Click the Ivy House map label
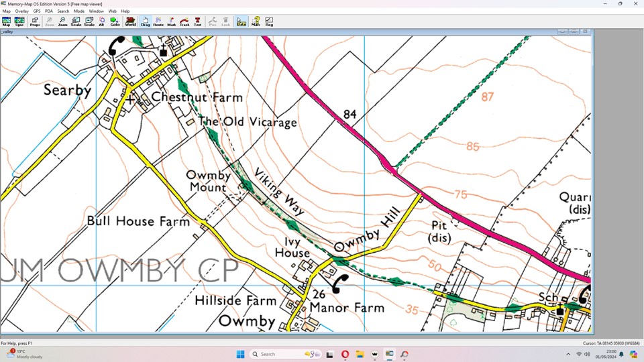Viewport: 644px width, 362px height. click(x=292, y=247)
